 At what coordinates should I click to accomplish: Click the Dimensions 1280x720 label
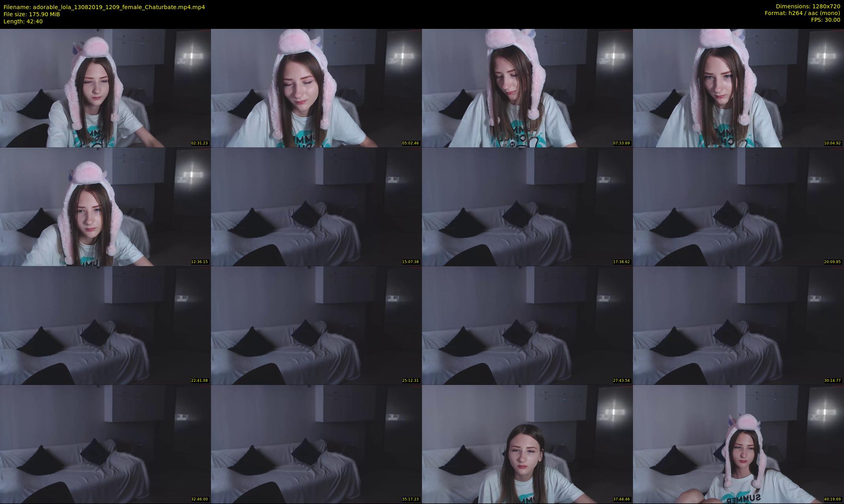coord(808,6)
